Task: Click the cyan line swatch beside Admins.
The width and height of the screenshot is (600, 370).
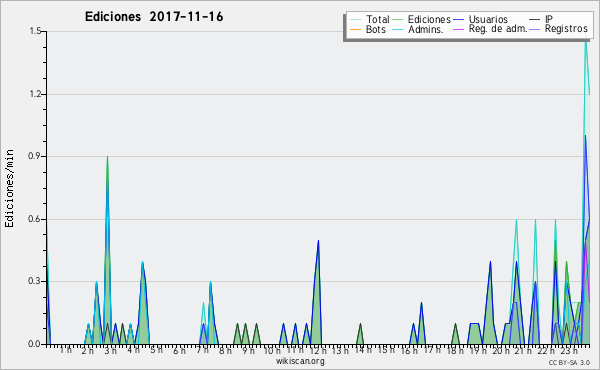Action: click(398, 29)
